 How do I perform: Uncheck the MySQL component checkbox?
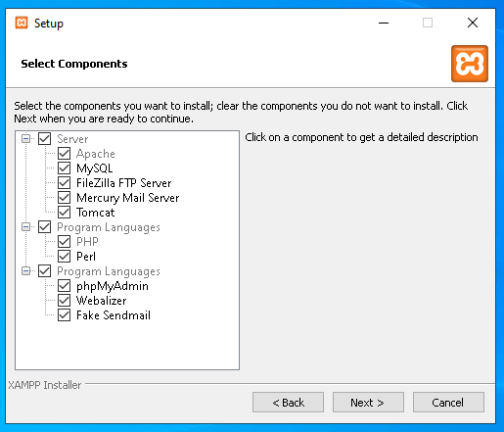pos(64,168)
